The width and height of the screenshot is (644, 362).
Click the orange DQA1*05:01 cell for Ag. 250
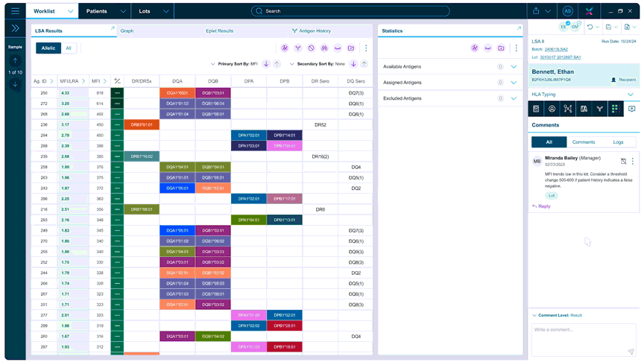click(177, 93)
